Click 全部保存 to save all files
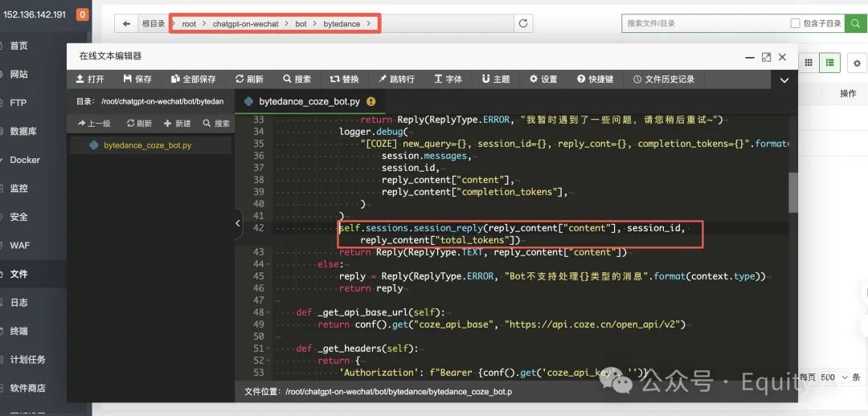The image size is (868, 416). click(x=193, y=80)
